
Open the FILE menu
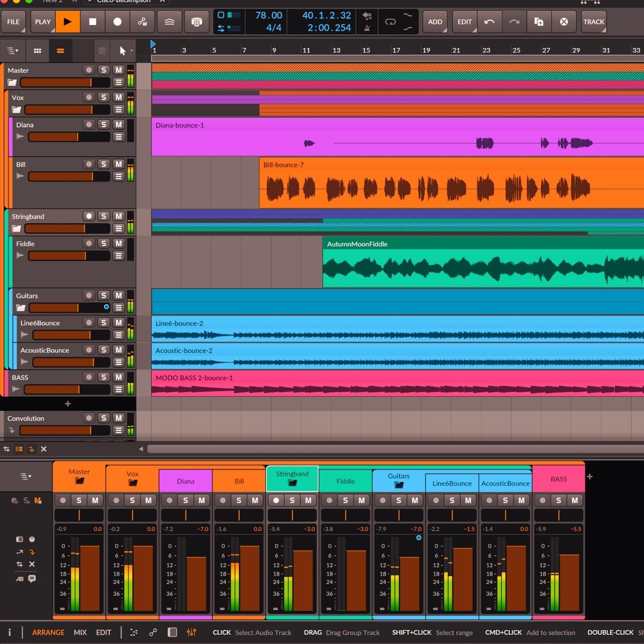click(13, 22)
